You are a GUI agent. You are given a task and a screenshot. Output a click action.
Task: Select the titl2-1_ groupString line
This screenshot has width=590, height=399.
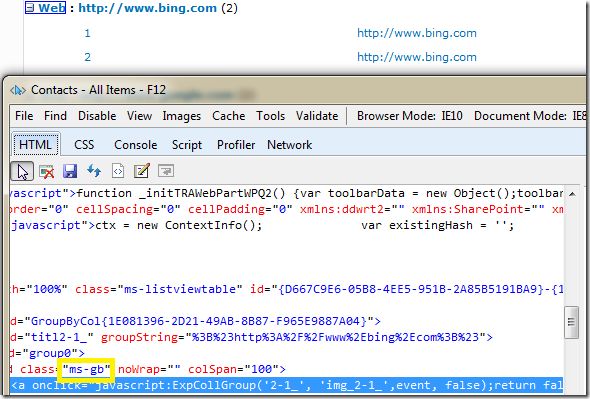pyautogui.click(x=251, y=337)
